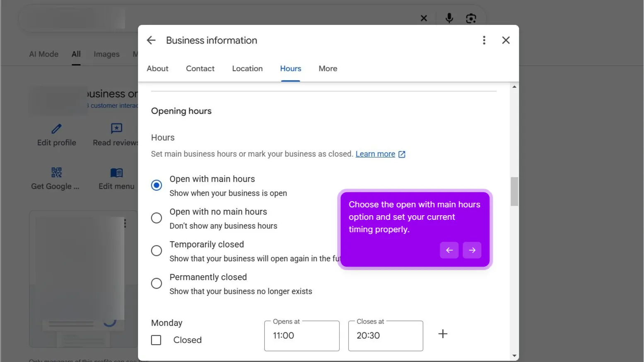
Task: Click the Monday day label
Action: pos(166,323)
